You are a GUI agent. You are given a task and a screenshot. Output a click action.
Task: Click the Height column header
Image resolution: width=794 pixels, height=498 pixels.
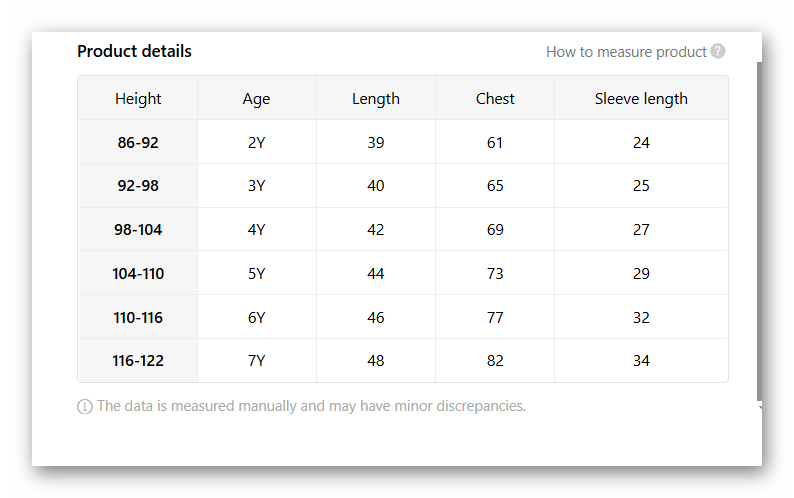tap(138, 98)
